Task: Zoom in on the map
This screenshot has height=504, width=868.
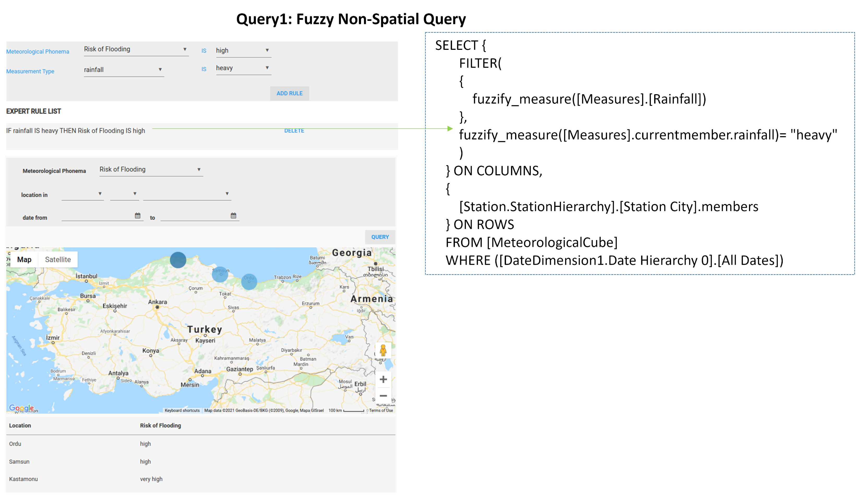Action: (383, 379)
